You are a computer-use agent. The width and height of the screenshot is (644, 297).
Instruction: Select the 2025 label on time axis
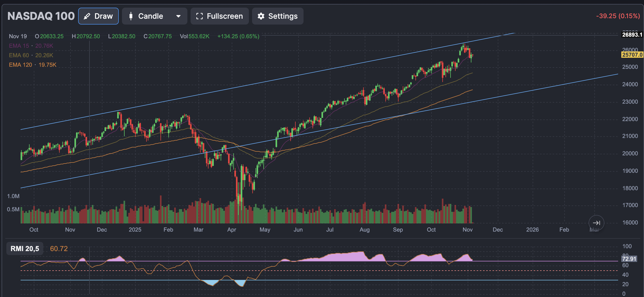point(135,230)
